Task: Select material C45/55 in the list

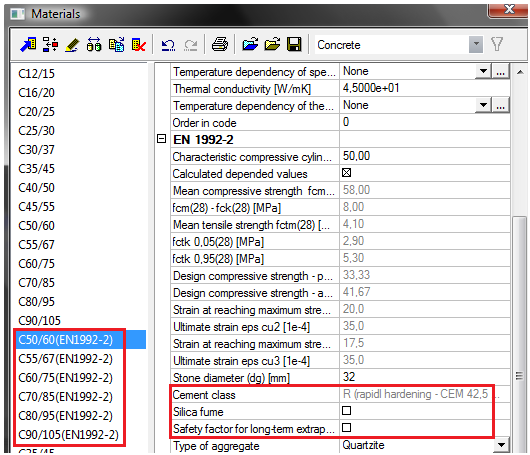Action: click(37, 207)
